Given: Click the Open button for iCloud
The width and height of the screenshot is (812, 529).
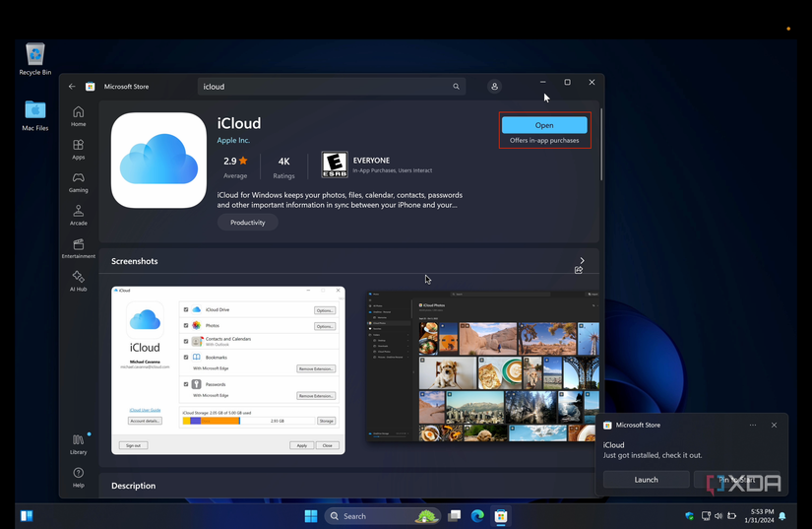Looking at the screenshot, I should point(544,125).
